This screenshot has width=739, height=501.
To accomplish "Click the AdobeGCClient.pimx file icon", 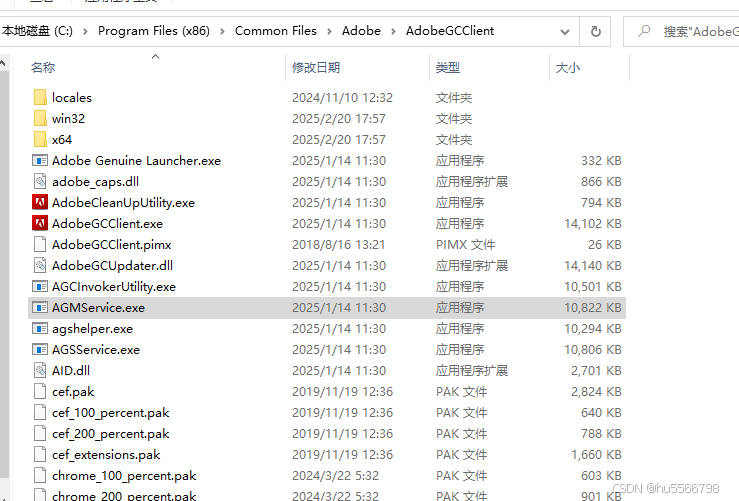I will pyautogui.click(x=40, y=245).
